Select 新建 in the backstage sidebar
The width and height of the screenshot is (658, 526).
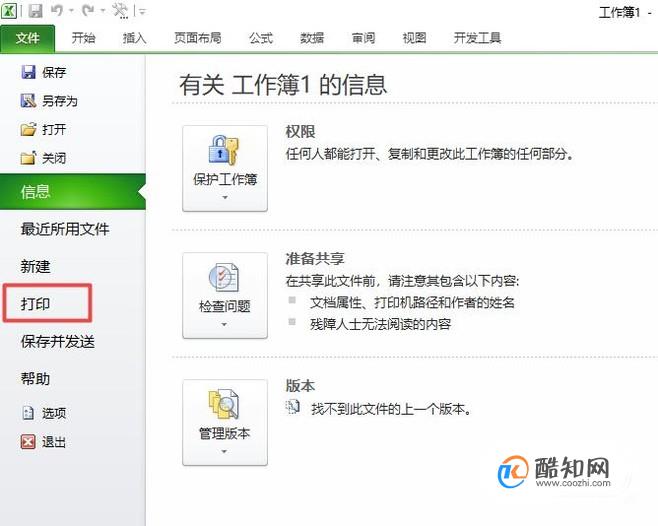coord(36,266)
